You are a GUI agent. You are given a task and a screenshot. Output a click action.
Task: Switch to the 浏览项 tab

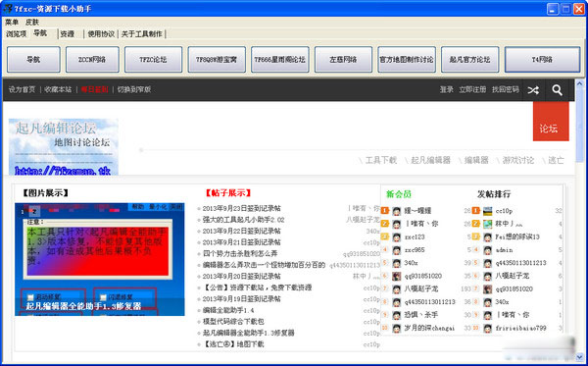[x=16, y=33]
